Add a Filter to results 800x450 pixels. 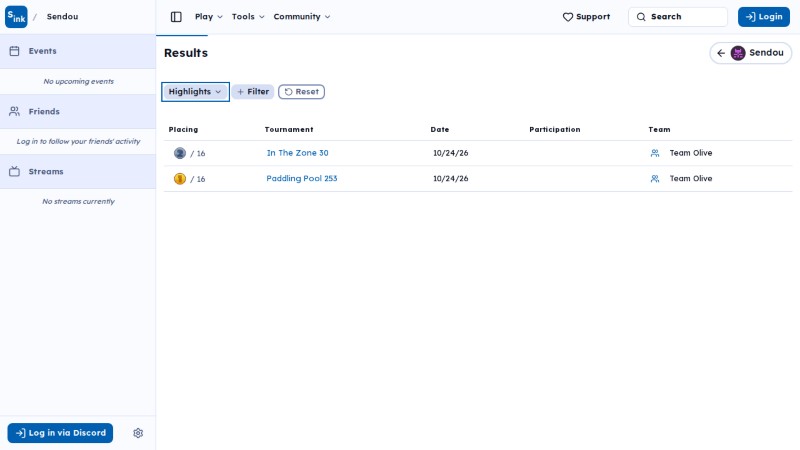point(253,92)
